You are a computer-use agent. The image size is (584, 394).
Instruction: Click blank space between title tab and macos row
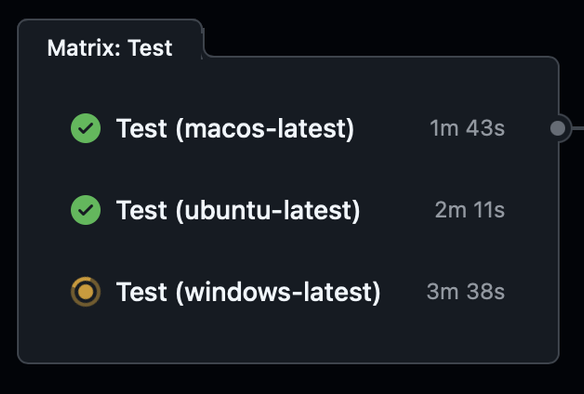coord(288,86)
